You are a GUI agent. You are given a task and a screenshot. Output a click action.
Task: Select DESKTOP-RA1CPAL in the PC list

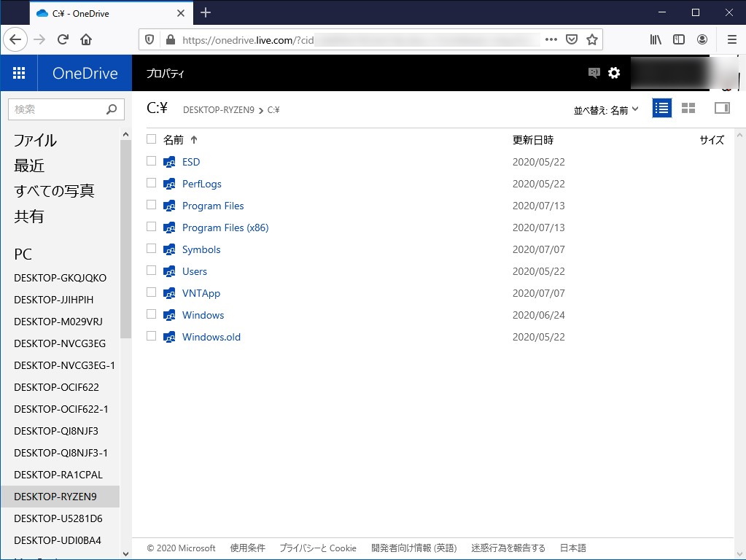pyautogui.click(x=60, y=475)
